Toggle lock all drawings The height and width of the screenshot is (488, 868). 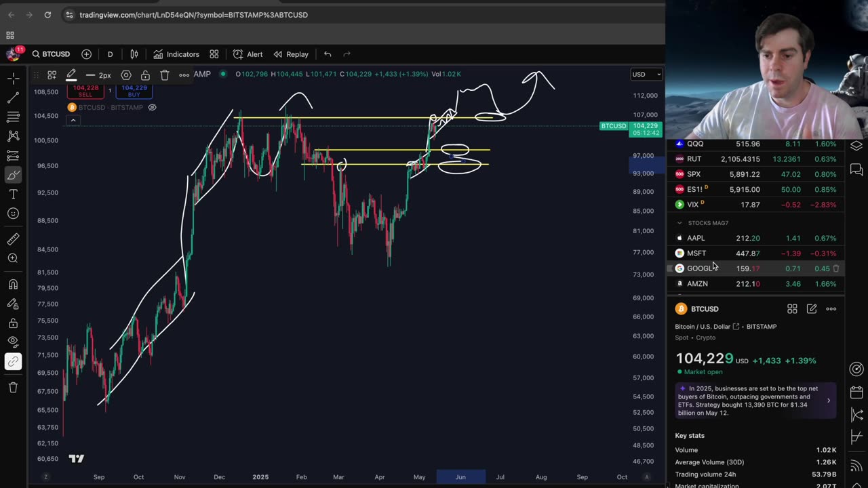(13, 323)
